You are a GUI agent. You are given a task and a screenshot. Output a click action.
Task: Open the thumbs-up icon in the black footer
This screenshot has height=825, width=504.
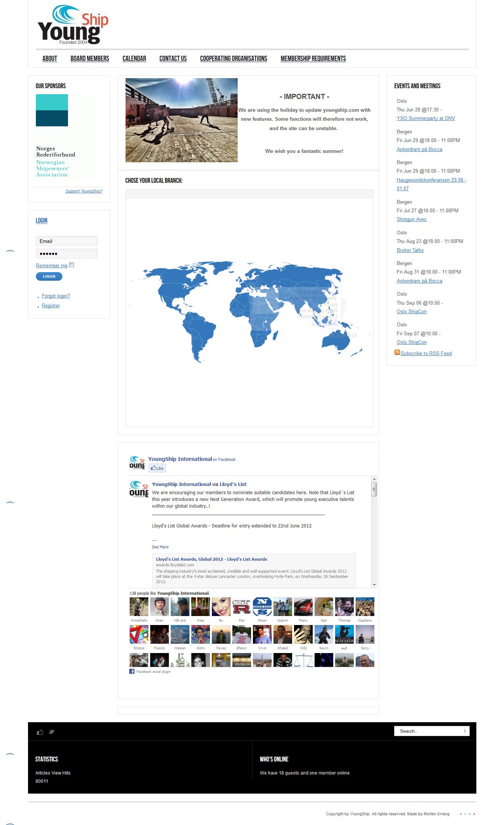pos(40,732)
